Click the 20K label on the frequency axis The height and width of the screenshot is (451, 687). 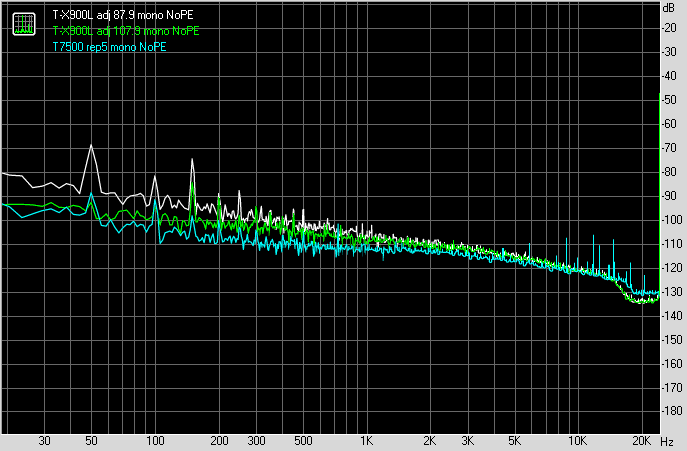(641, 440)
